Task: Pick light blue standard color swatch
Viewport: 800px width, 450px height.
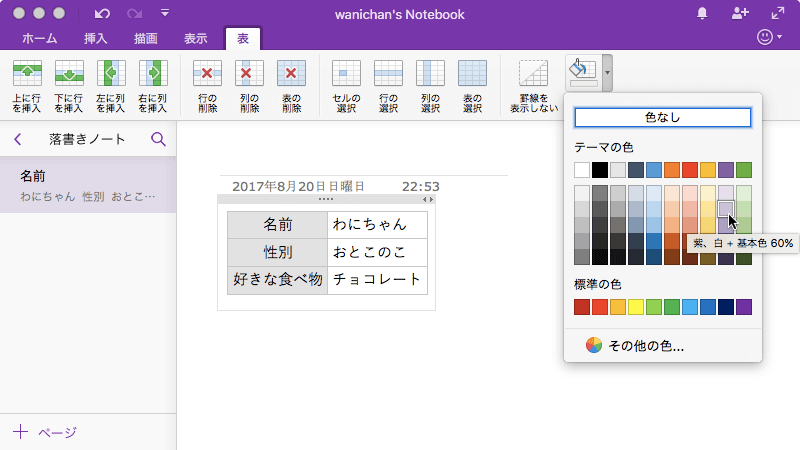Action: (690, 307)
